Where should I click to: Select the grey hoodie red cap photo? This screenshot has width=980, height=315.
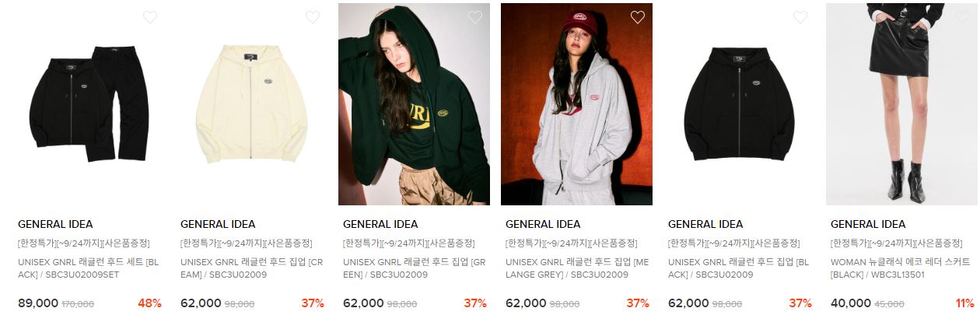pos(576,104)
